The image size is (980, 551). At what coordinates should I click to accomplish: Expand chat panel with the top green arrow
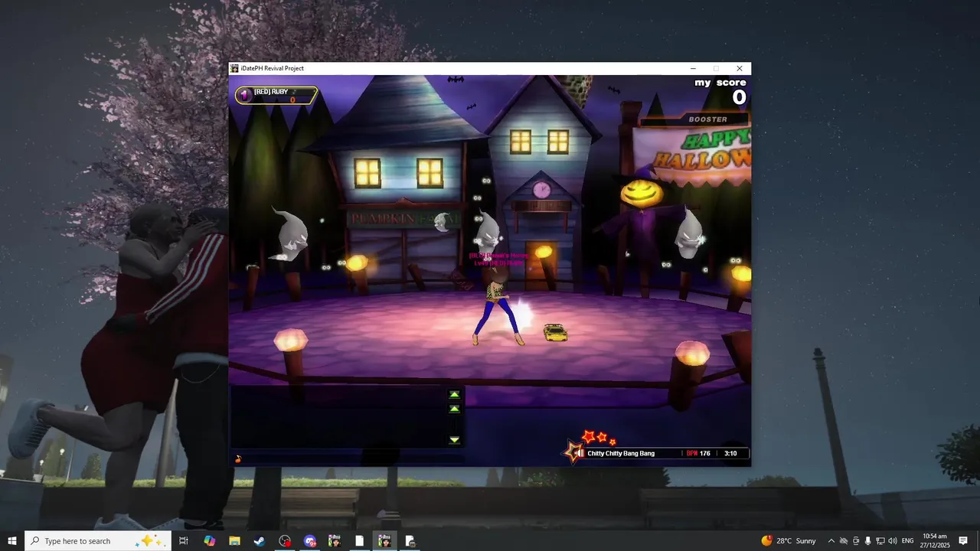454,395
